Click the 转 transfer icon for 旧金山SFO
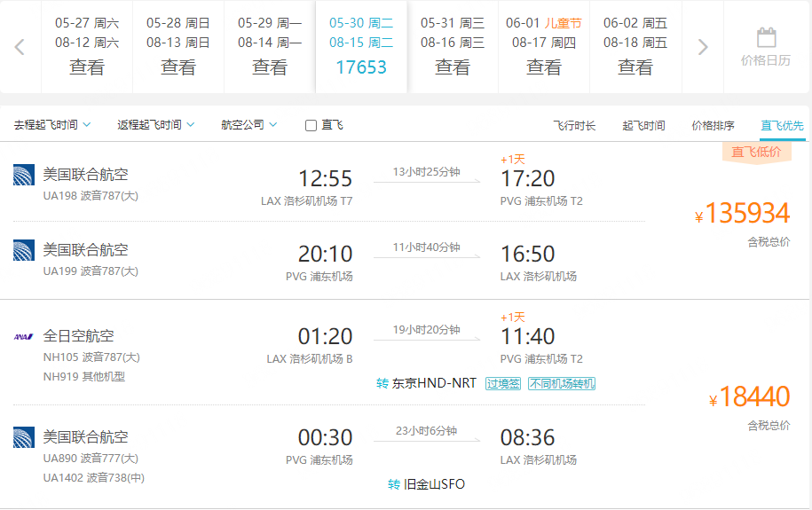 pyautogui.click(x=393, y=484)
